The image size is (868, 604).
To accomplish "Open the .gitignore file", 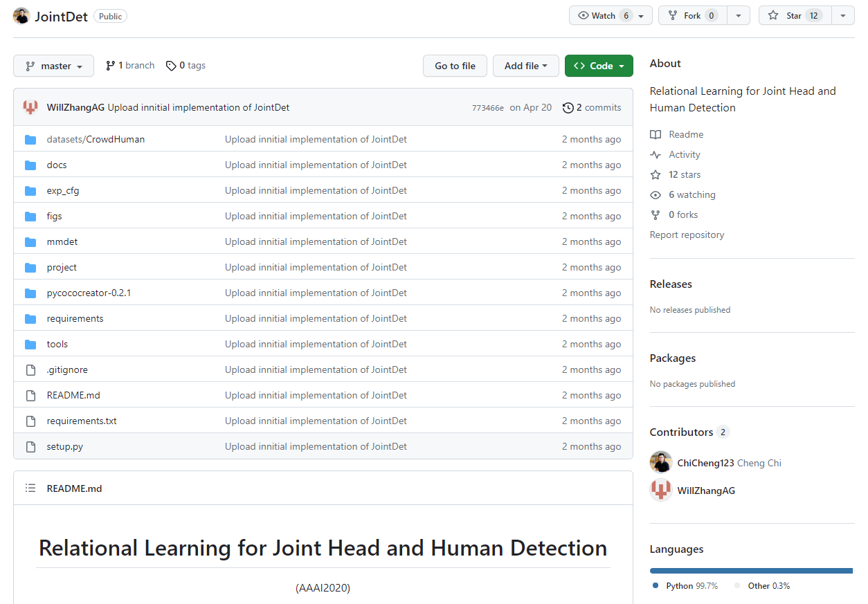I will tap(67, 369).
